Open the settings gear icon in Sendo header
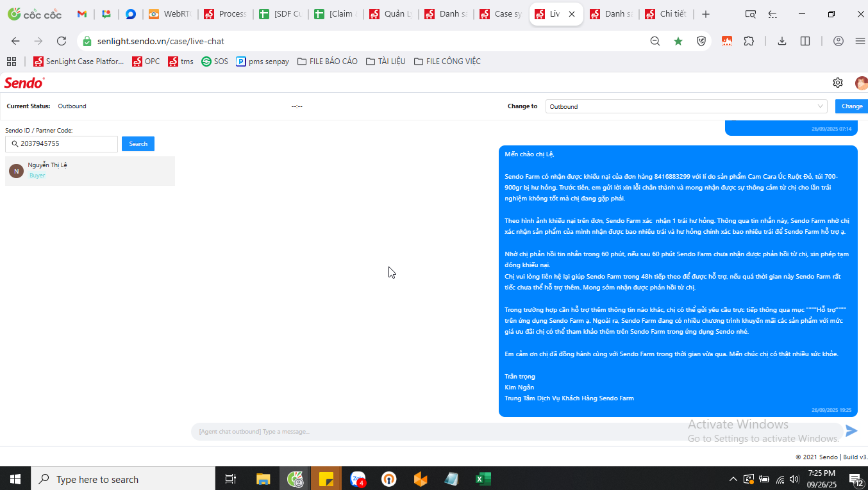 click(837, 83)
